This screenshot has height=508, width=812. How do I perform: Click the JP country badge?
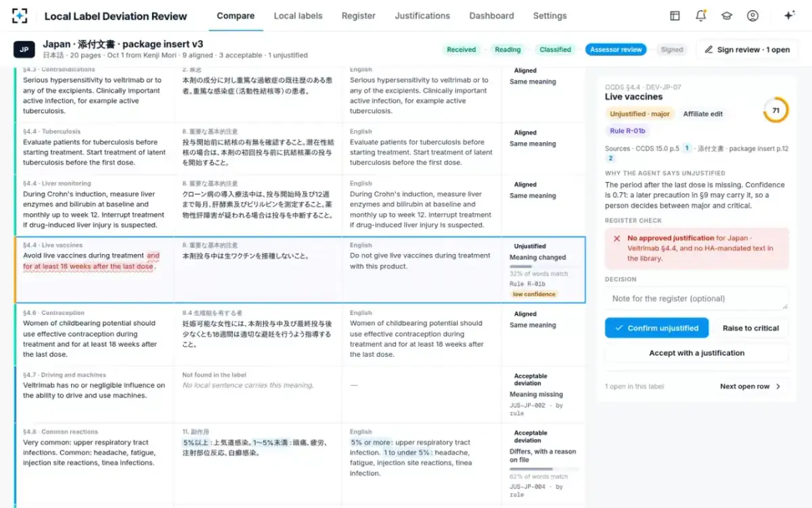click(24, 49)
